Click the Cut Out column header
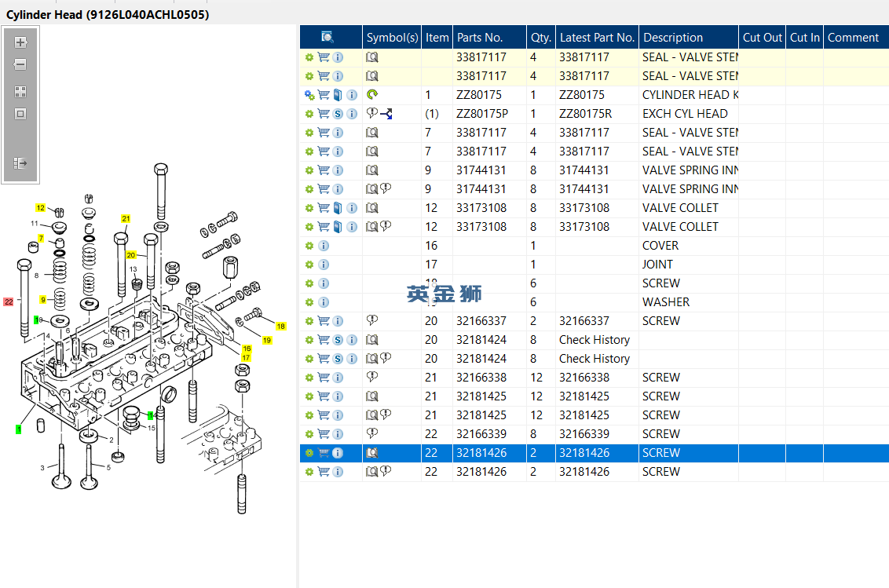The height and width of the screenshot is (588, 889). 762,38
